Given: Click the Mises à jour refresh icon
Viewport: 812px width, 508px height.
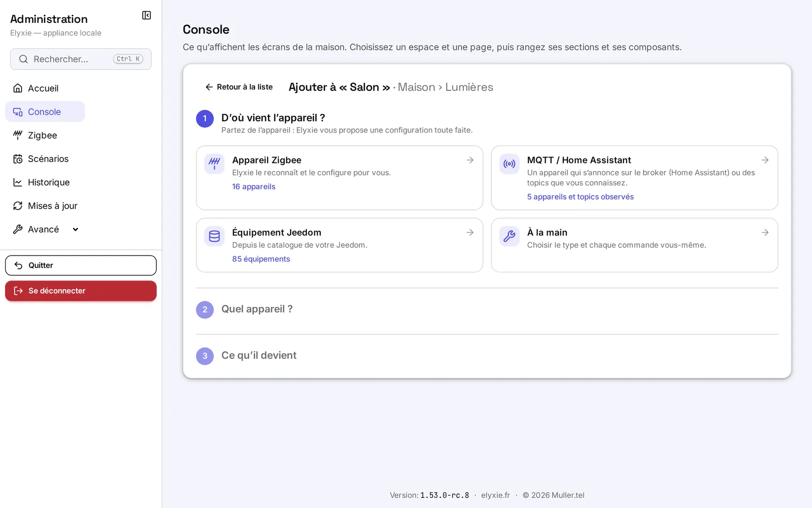Looking at the screenshot, I should (18, 206).
